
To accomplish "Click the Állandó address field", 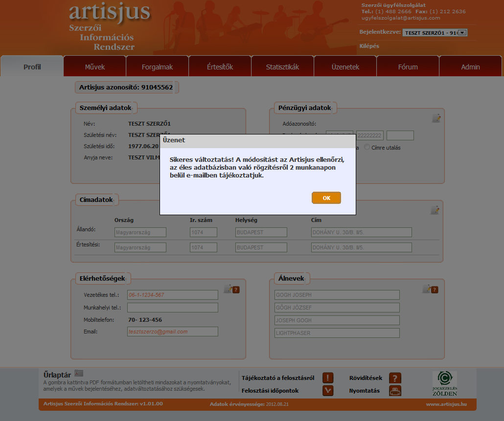I will (362, 232).
